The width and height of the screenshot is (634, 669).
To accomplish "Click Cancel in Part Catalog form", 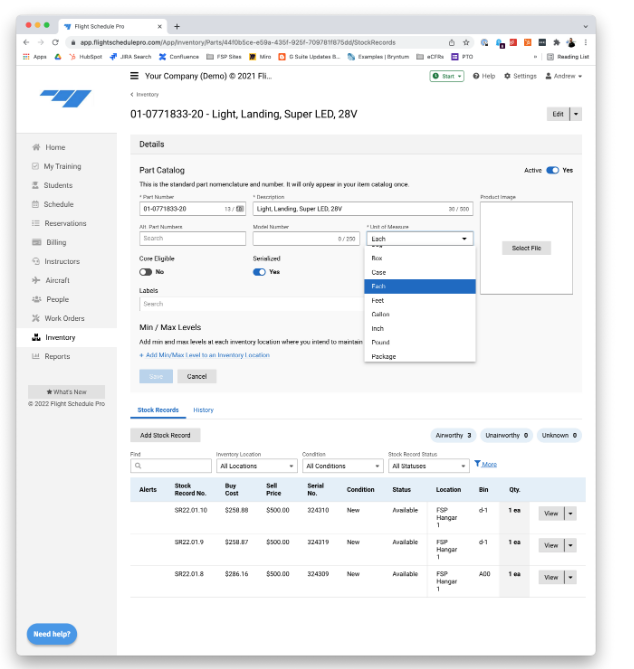I will click(x=197, y=376).
